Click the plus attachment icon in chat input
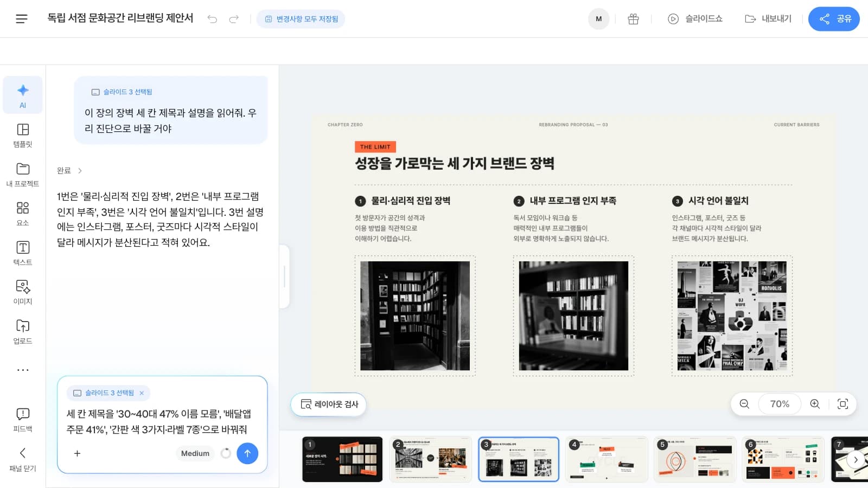868x488 pixels. [77, 453]
